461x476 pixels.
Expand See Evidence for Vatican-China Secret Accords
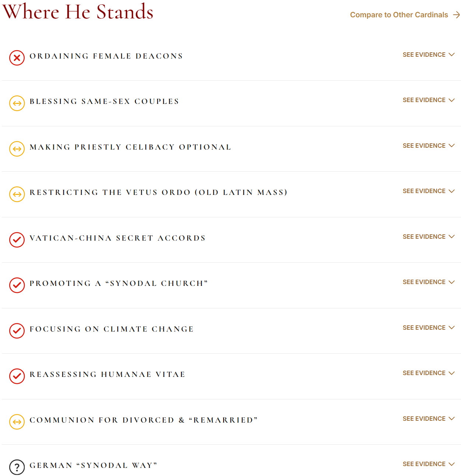429,237
